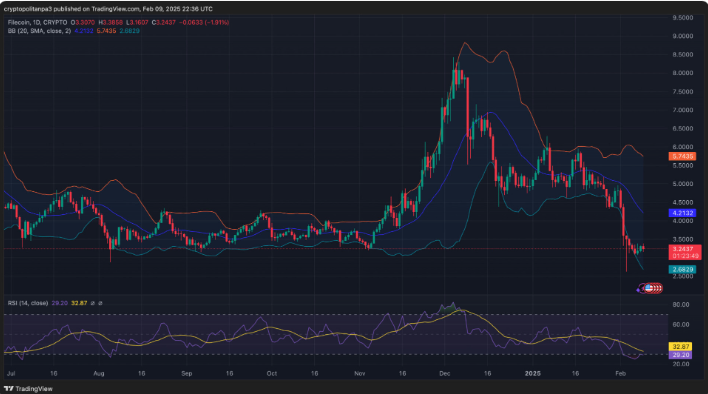The width and height of the screenshot is (708, 394).
Task: Click the 2025 label on the time axis
Action: click(x=533, y=374)
